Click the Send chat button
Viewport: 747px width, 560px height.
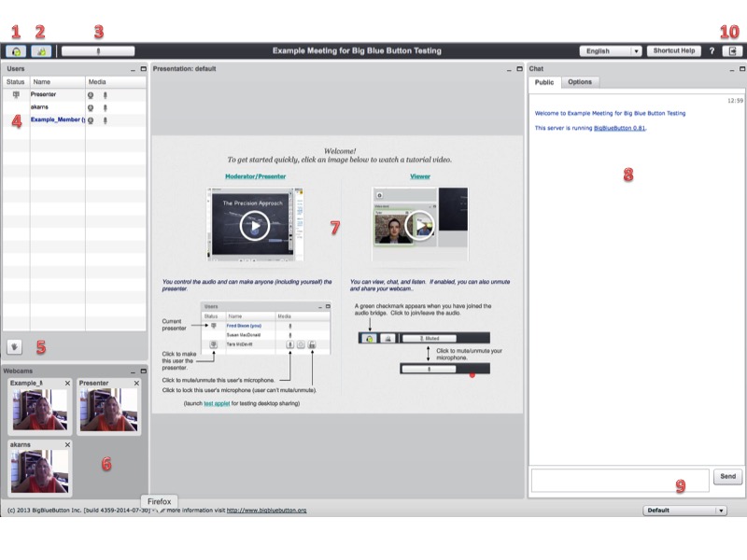pyautogui.click(x=728, y=477)
